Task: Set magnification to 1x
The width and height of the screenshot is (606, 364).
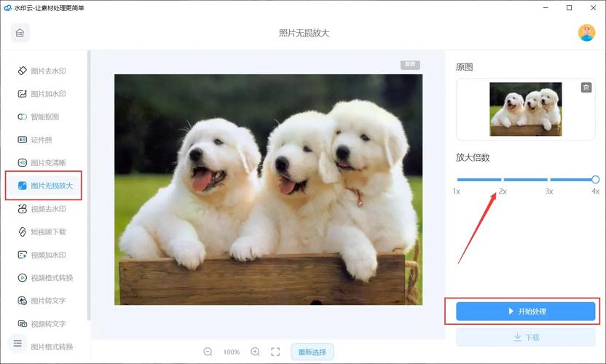Action: coord(457,191)
